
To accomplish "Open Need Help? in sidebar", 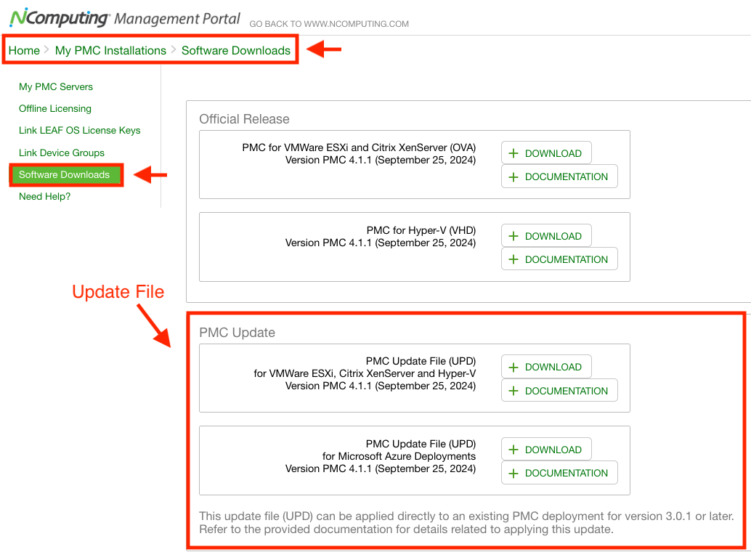I will click(44, 196).
